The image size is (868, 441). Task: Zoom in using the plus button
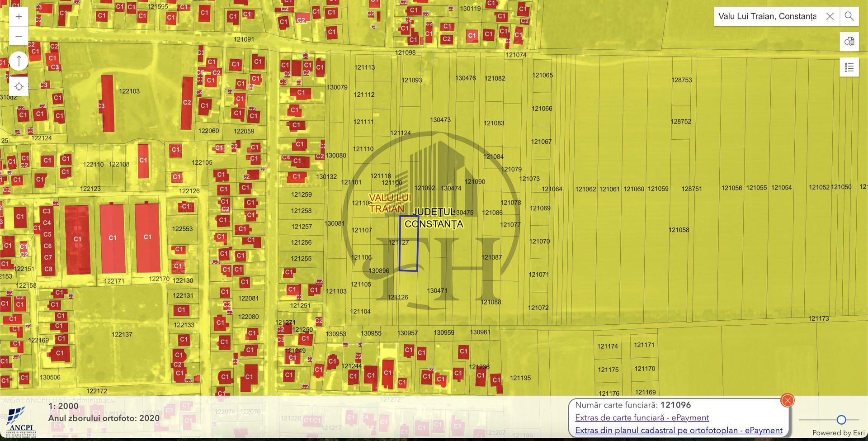(19, 17)
